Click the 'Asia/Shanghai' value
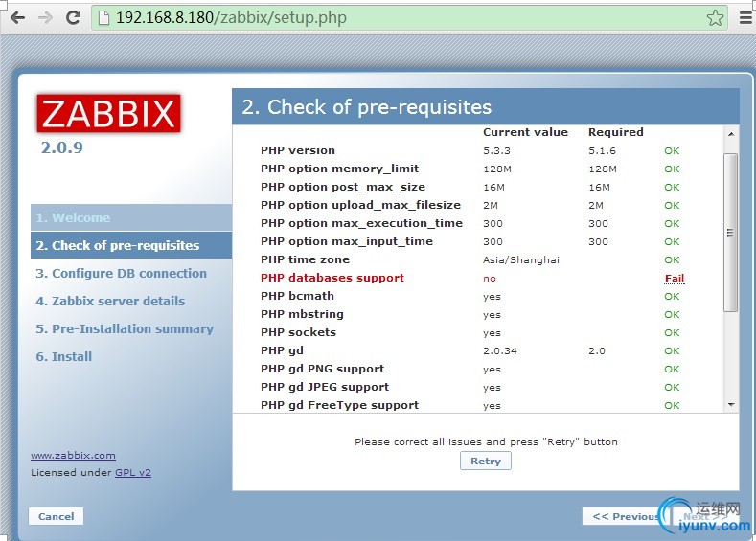 pyautogui.click(x=521, y=260)
